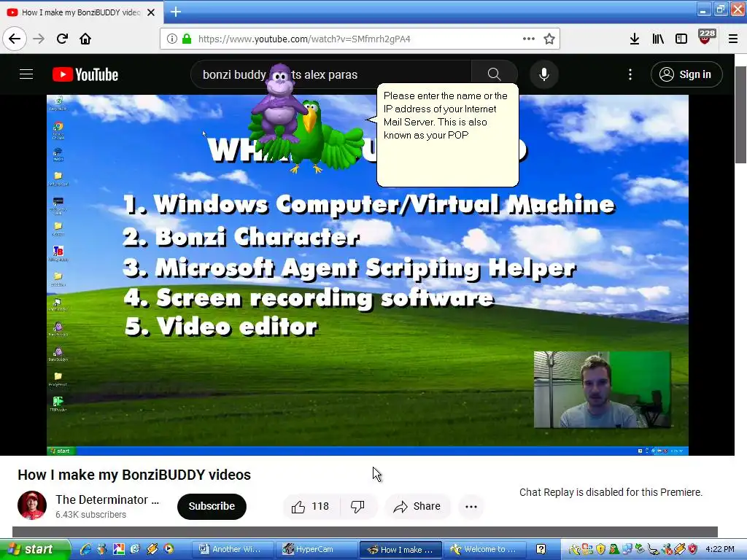Click The Determinator channel avatar
This screenshot has height=560, width=747.
coord(32,505)
